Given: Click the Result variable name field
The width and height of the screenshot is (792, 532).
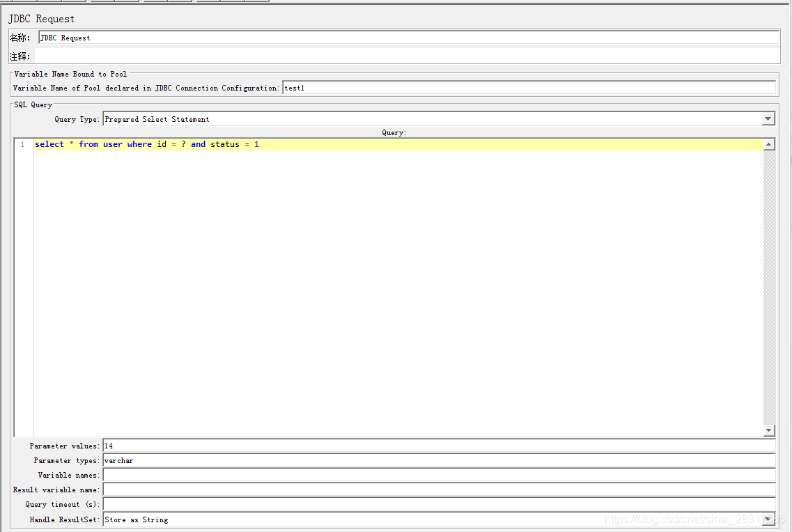Looking at the screenshot, I should [439, 490].
